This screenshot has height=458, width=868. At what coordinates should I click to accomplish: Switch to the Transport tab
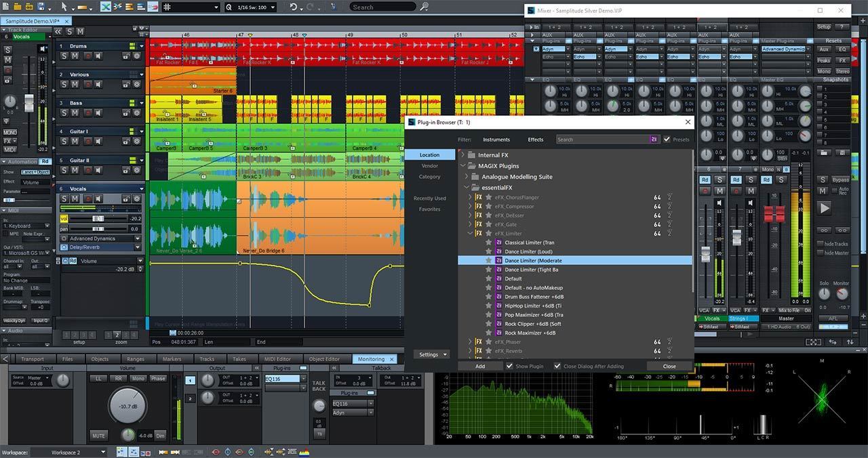(32, 359)
